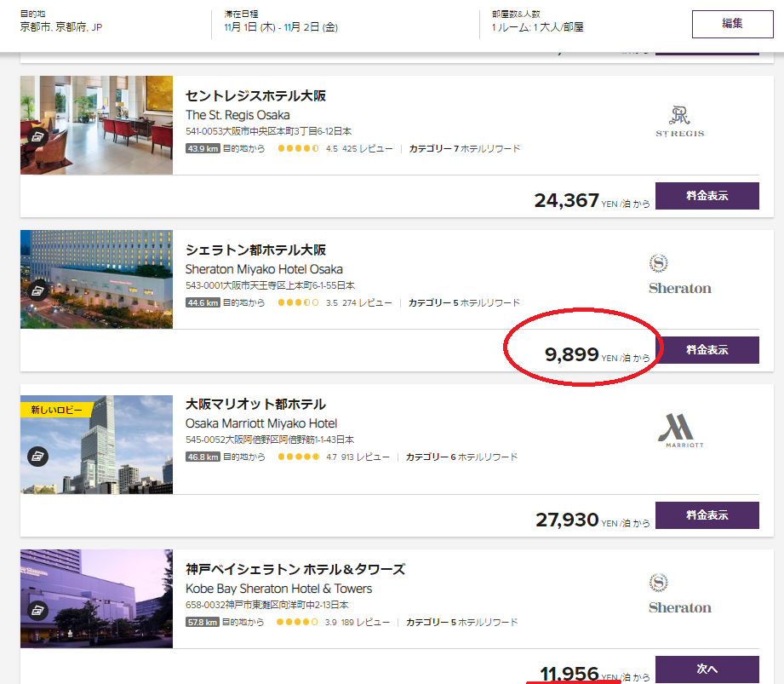Image resolution: width=784 pixels, height=684 pixels.
Task: Click The St. Regis Osaka English name
Action: tap(237, 115)
